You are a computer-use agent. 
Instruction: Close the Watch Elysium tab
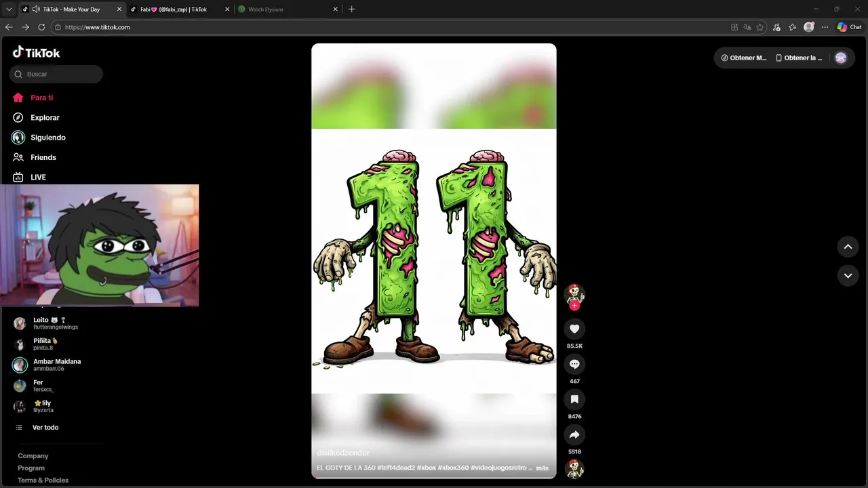coord(335,9)
